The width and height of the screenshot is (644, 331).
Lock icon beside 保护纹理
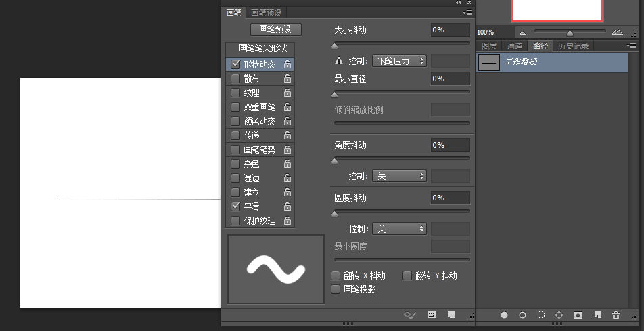pyautogui.click(x=287, y=221)
